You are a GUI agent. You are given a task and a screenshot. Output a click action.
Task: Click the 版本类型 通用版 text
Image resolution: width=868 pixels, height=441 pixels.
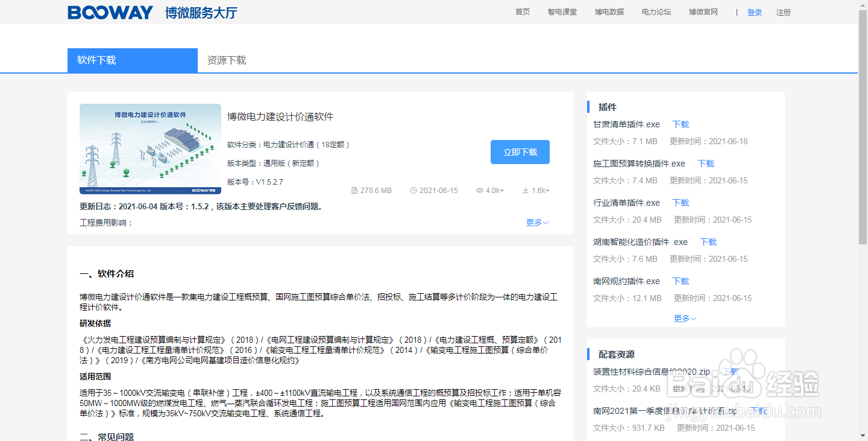pos(274,163)
